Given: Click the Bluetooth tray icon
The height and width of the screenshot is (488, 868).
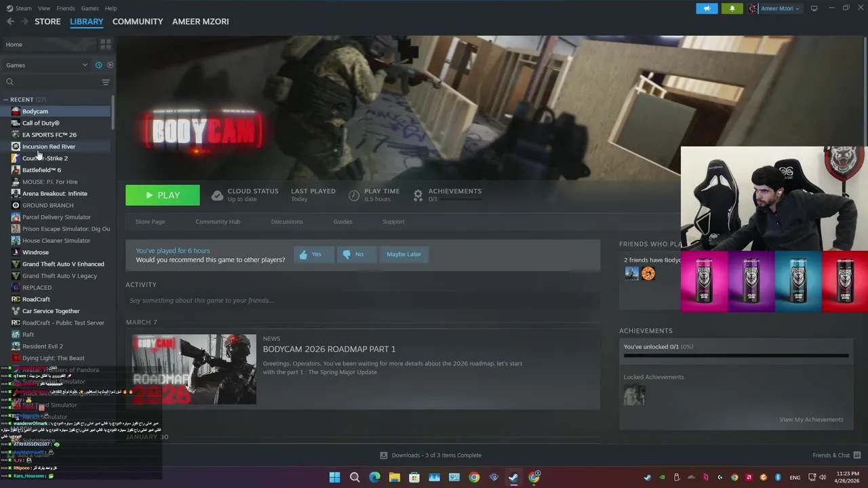Looking at the screenshot, I should (x=778, y=477).
